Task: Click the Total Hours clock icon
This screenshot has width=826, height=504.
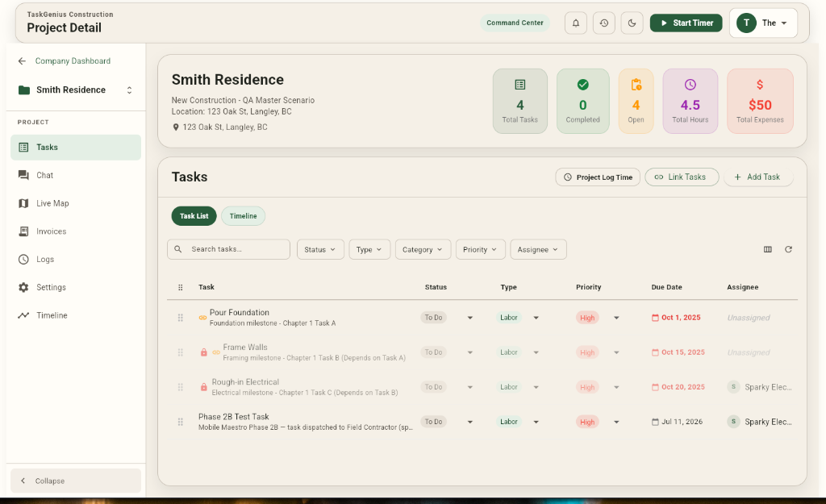Action: pos(690,85)
